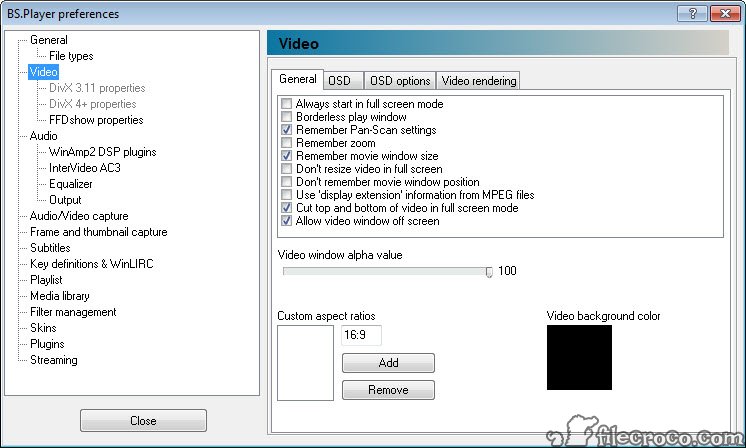Select Audio in the preferences tree

click(x=43, y=136)
